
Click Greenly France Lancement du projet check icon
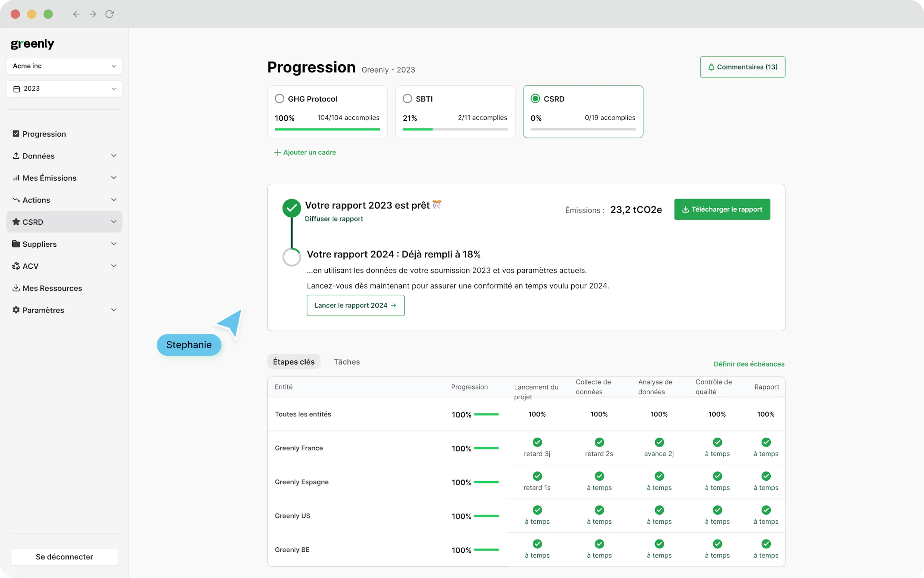537,442
